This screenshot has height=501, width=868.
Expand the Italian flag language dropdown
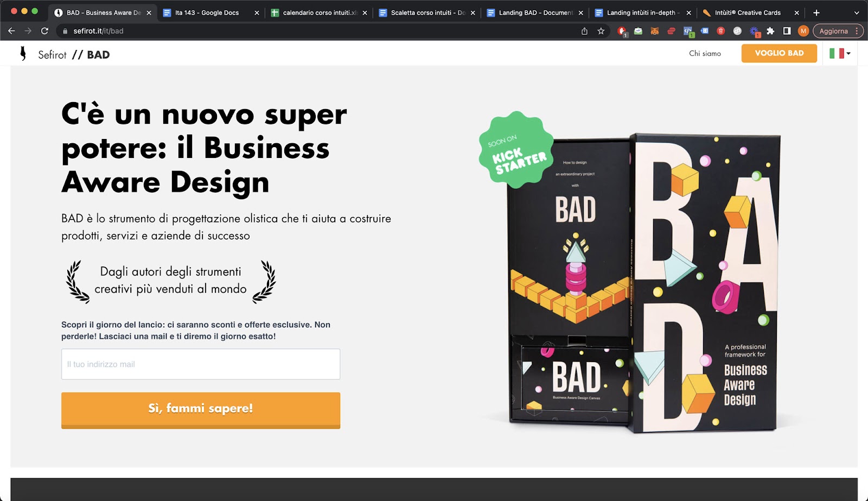click(840, 53)
